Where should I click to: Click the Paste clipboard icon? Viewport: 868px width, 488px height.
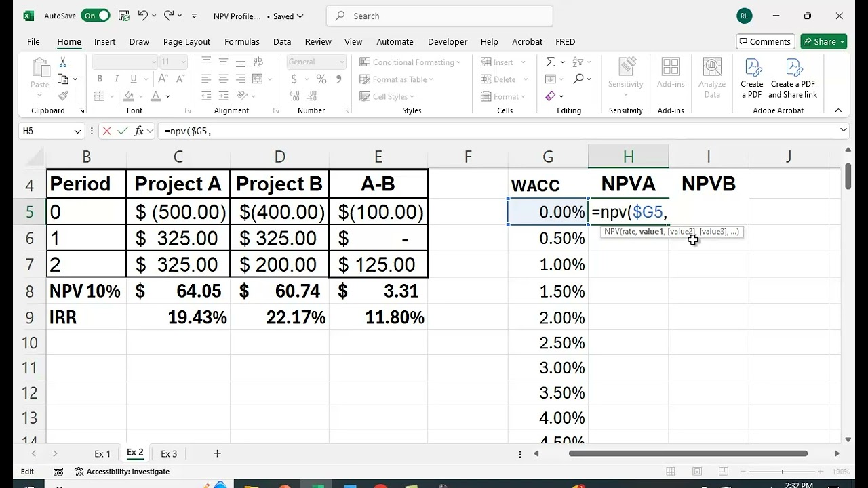click(x=40, y=68)
